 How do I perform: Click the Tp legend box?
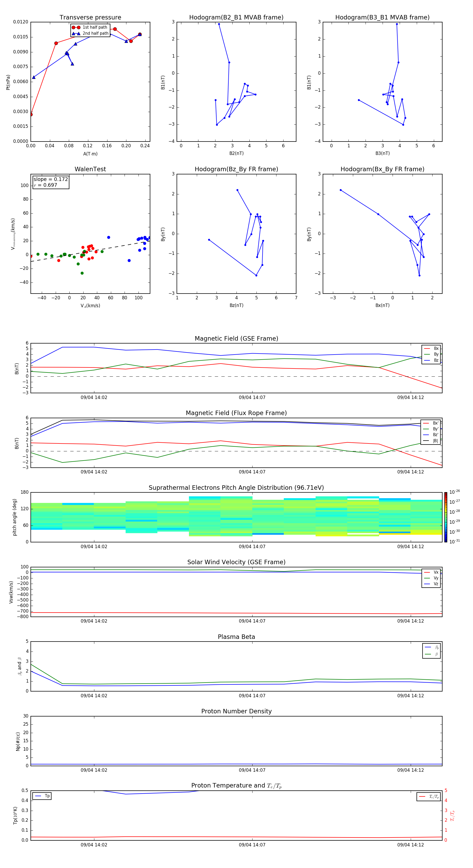click(42, 796)
